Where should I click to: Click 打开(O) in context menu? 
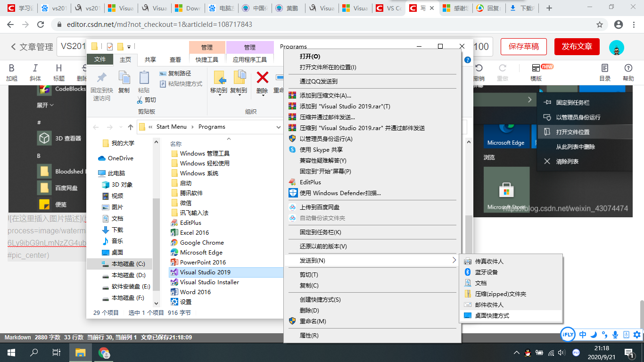[310, 57]
